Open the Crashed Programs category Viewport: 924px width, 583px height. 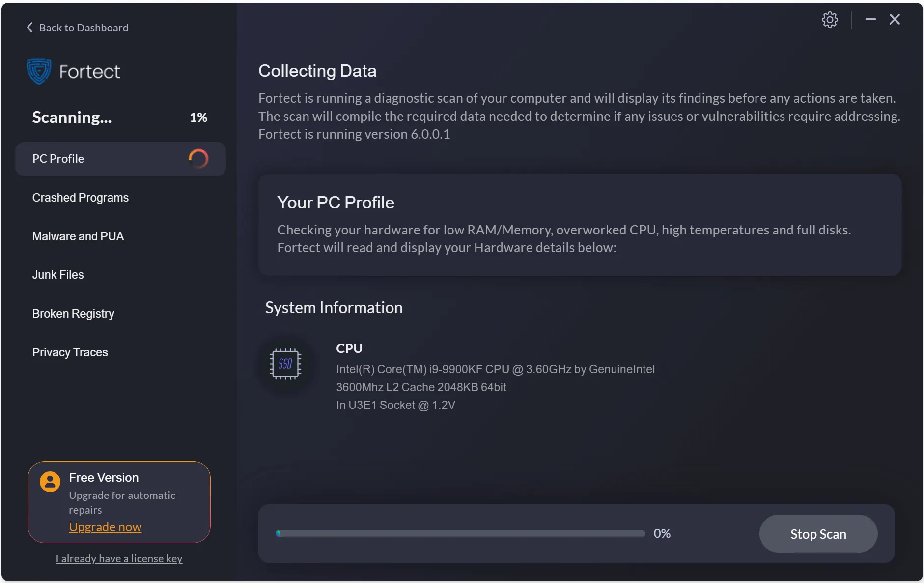coord(80,197)
